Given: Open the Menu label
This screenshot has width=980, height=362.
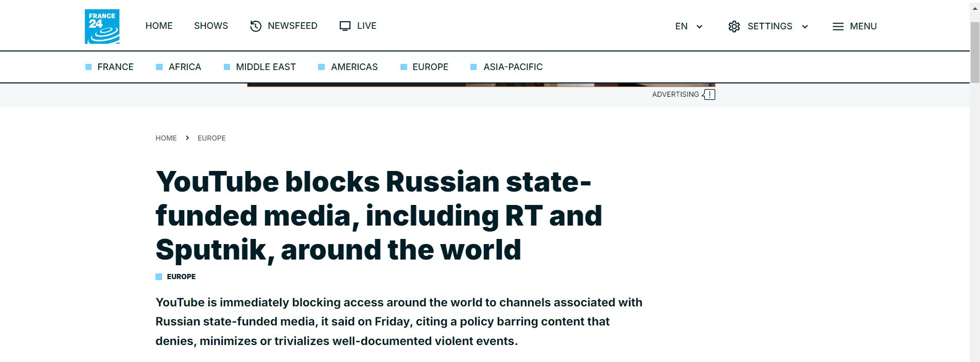Looking at the screenshot, I should click(x=863, y=26).
